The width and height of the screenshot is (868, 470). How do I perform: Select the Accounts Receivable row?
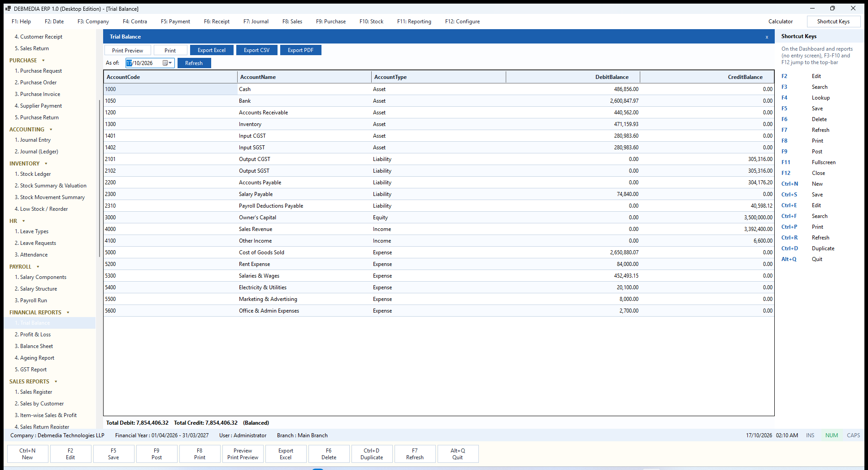pos(438,113)
